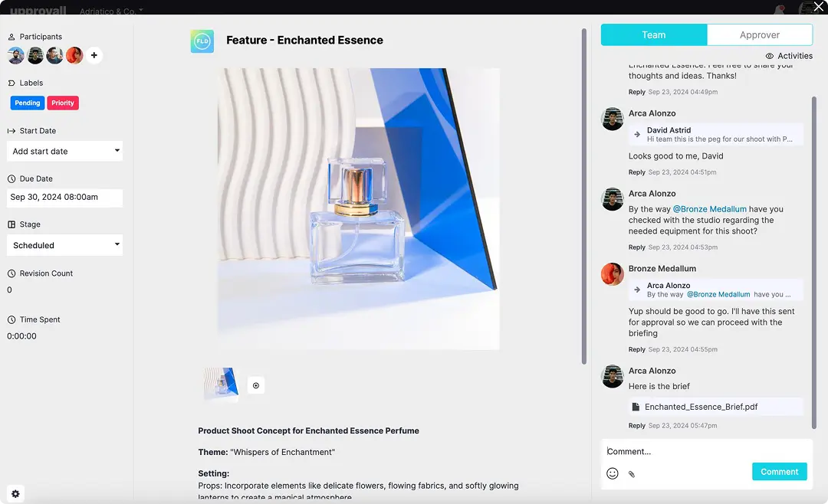This screenshot has height=504, width=828.
Task: Expand the Adriatico & Co. workspace dropdown
Action: pyautogui.click(x=112, y=11)
